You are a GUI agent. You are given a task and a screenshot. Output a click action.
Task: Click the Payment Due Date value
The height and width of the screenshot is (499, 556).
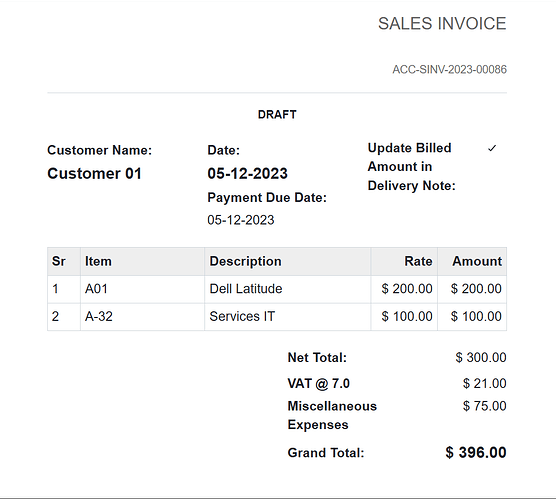click(x=241, y=220)
